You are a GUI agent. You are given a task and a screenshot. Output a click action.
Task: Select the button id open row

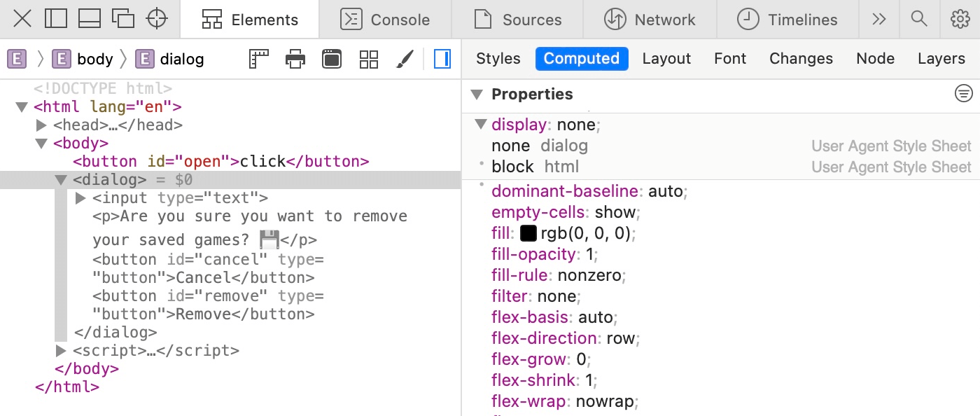coord(220,162)
